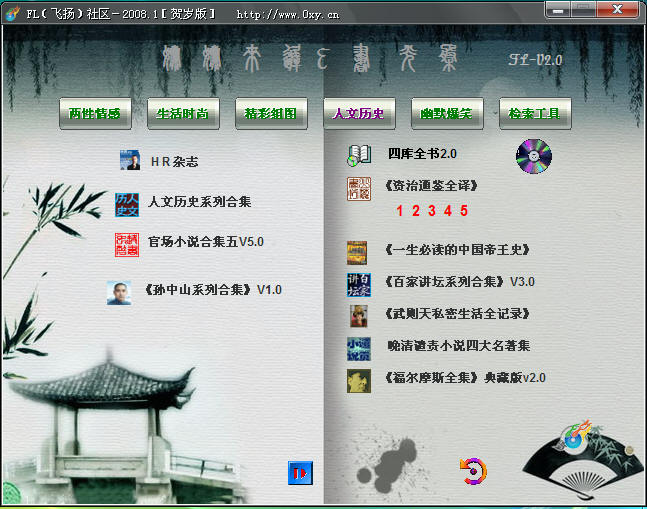Open the 精彩组图 tab
The image size is (647, 509).
click(271, 114)
